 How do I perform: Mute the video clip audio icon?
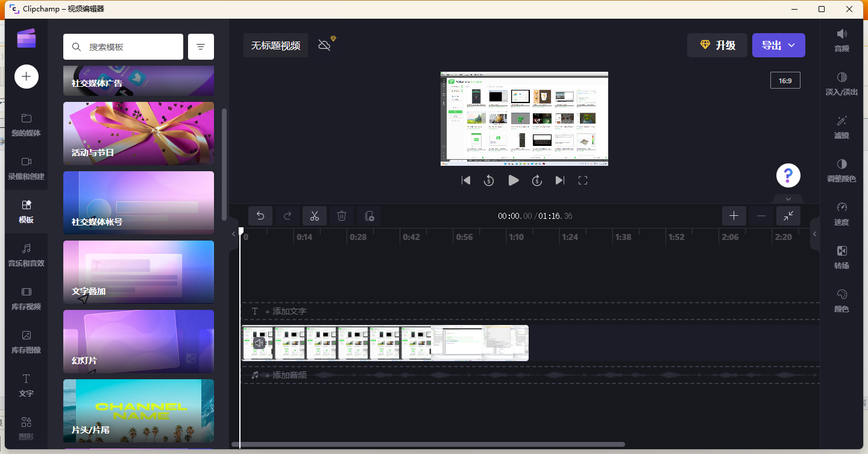coord(259,343)
